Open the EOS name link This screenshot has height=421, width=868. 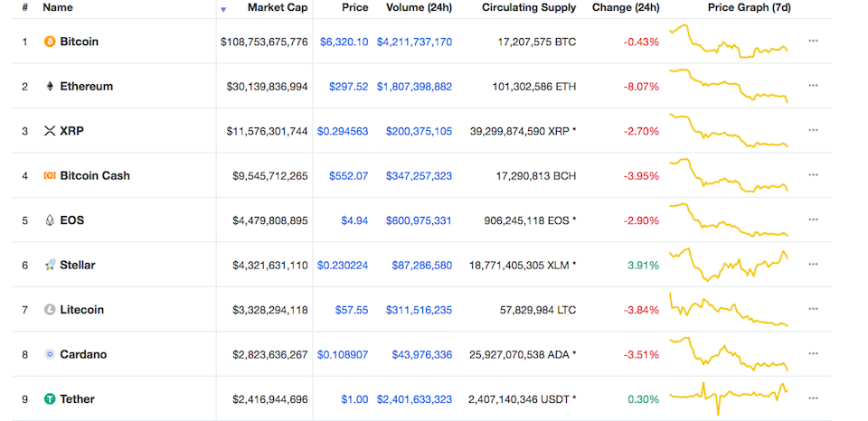(72, 220)
